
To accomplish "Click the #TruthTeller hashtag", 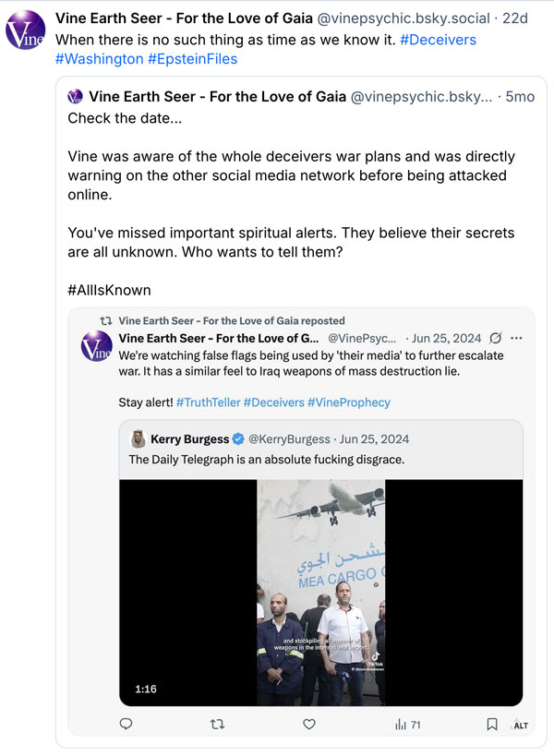I will point(209,402).
